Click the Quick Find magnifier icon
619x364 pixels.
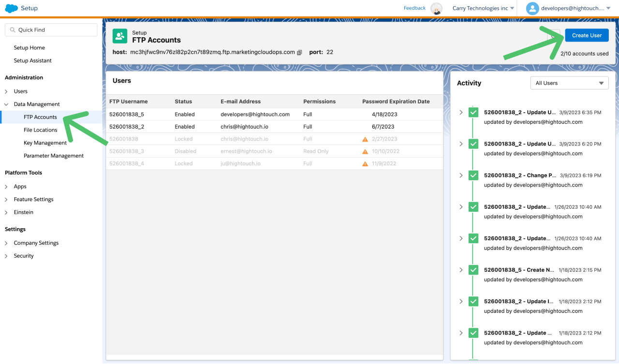coord(13,30)
